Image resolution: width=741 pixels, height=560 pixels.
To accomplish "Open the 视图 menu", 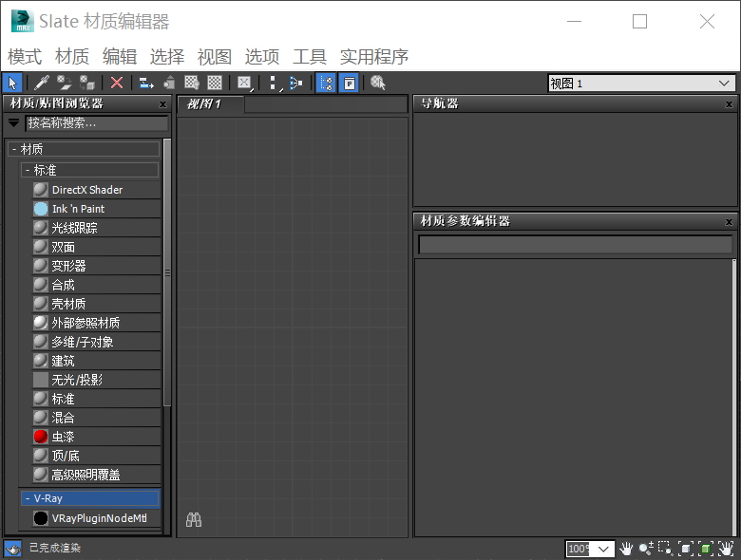I will coord(215,57).
